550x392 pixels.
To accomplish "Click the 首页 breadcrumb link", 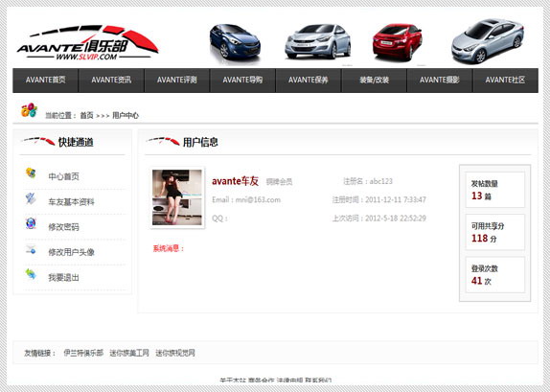I will point(86,115).
